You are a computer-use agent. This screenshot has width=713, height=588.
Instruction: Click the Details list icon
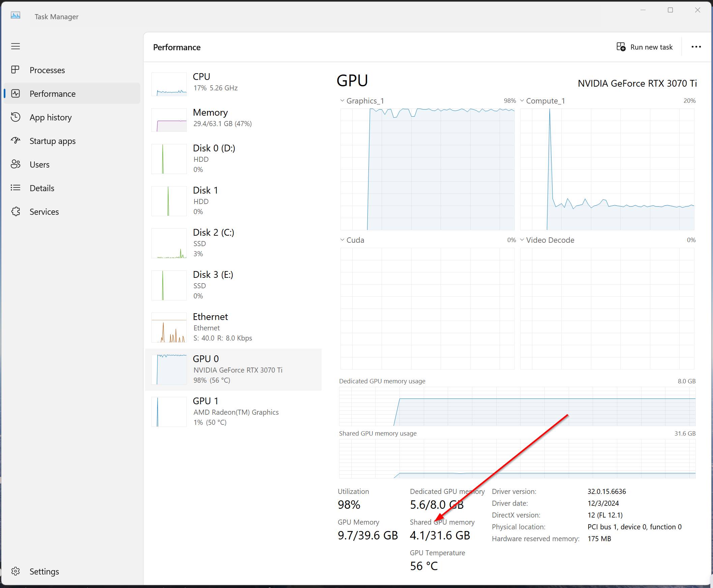click(16, 188)
